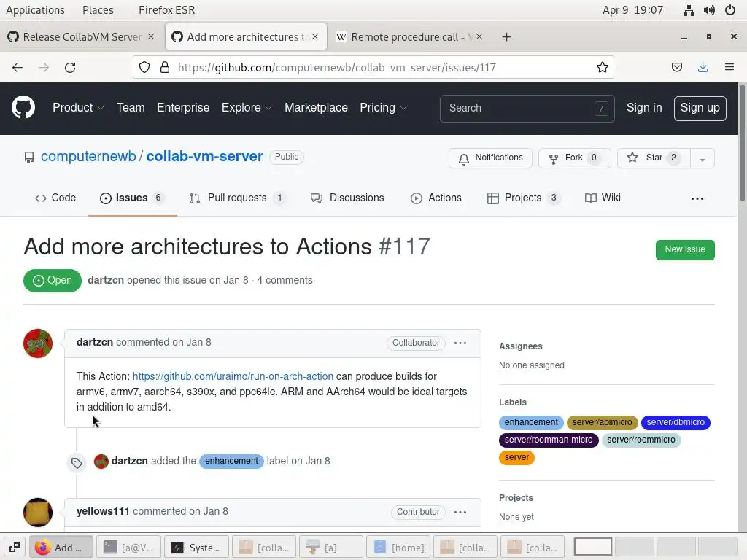Click the Sign up button
This screenshot has width=747, height=560.
click(x=700, y=108)
